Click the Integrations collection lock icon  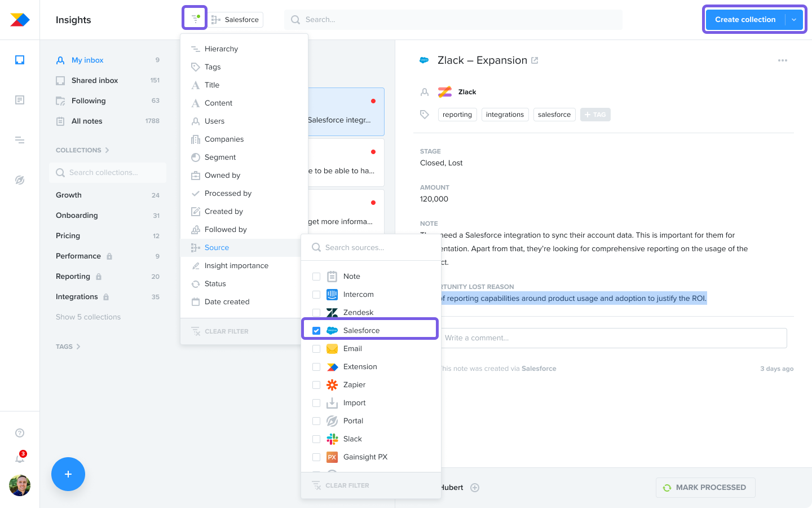pos(106,297)
